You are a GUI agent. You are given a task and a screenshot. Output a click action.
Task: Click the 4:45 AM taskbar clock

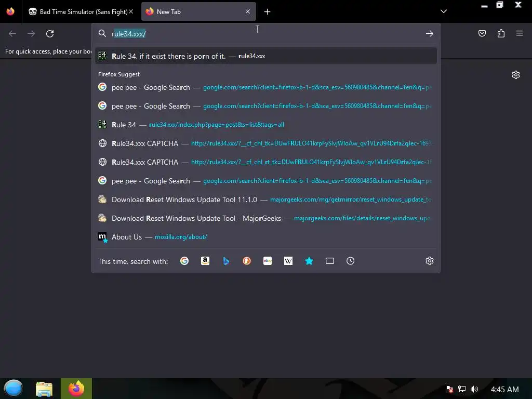click(505, 389)
